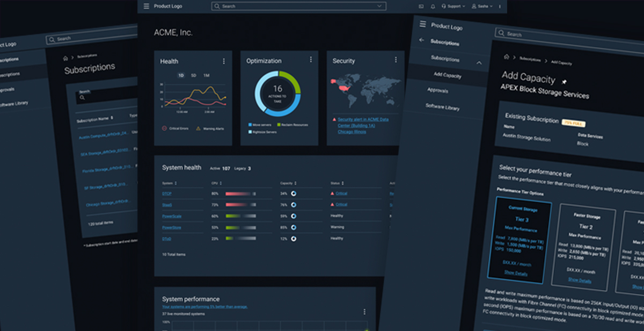Click the Reclaim Resources green swatch
Viewport: 644px width, 331px height.
[280, 125]
